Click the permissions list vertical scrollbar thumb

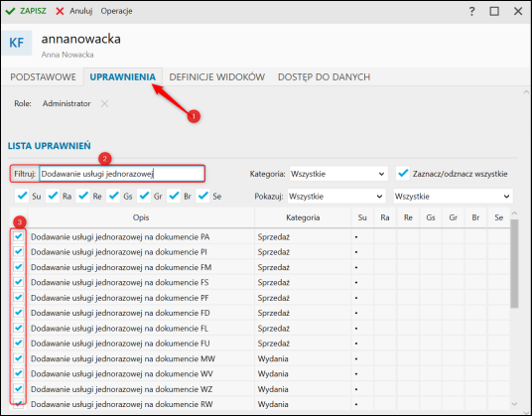tap(514, 264)
